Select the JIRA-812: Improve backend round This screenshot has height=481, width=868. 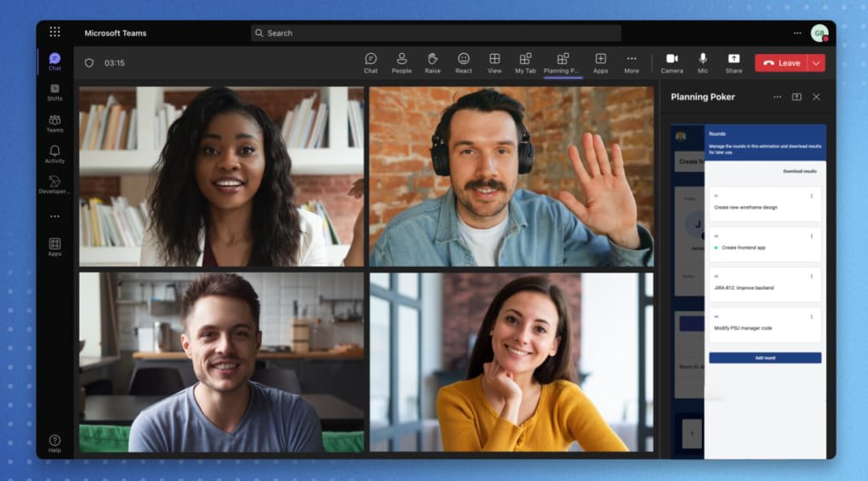765,284
